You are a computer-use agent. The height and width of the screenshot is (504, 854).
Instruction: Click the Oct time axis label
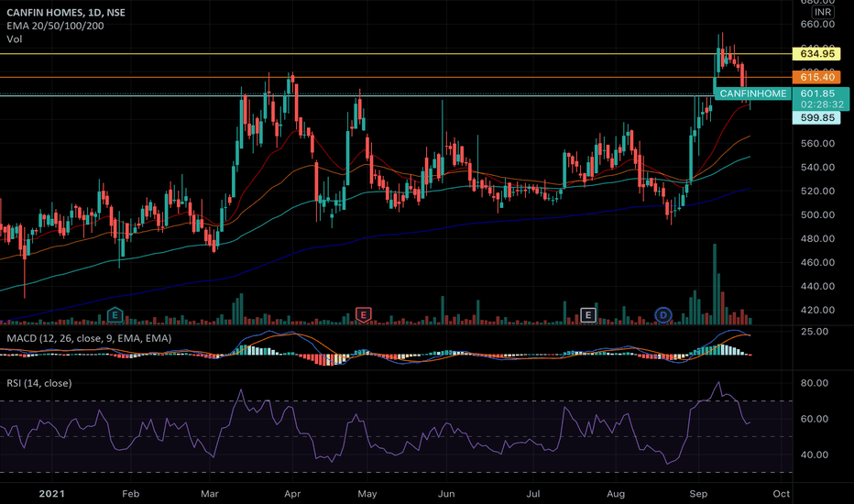point(781,494)
